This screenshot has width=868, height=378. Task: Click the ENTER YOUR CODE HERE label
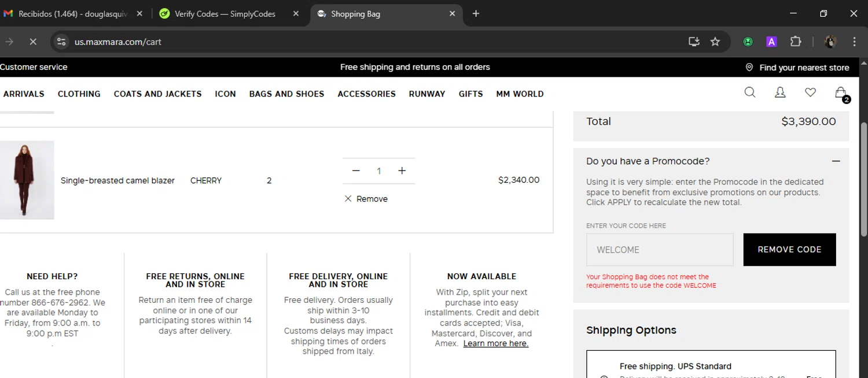point(626,225)
